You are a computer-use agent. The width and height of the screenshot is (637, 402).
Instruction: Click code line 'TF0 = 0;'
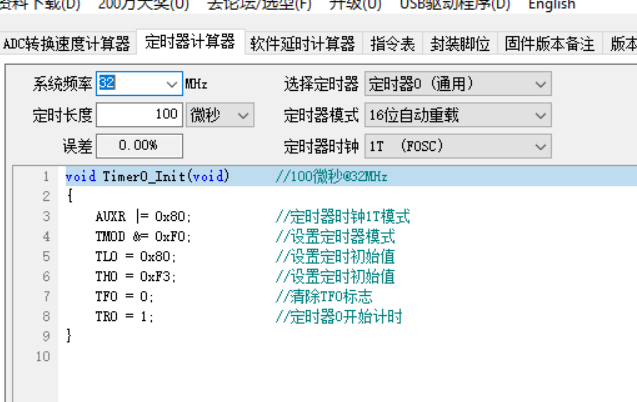125,296
